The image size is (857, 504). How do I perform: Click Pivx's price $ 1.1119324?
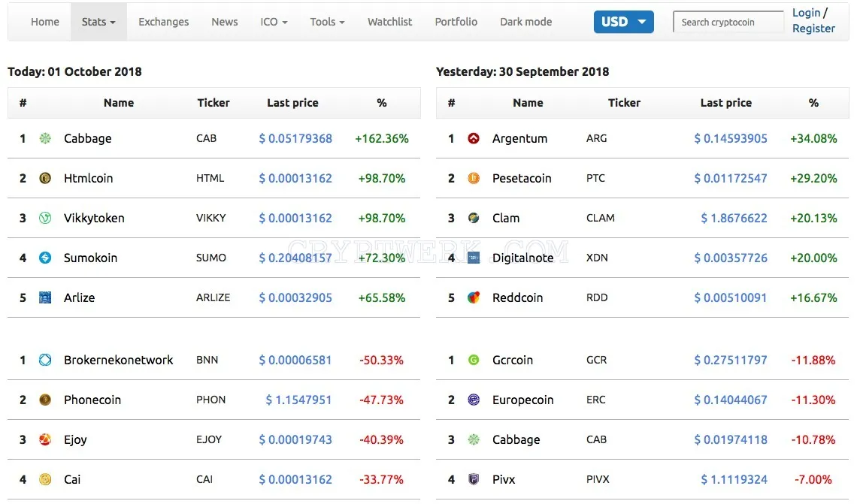734,479
